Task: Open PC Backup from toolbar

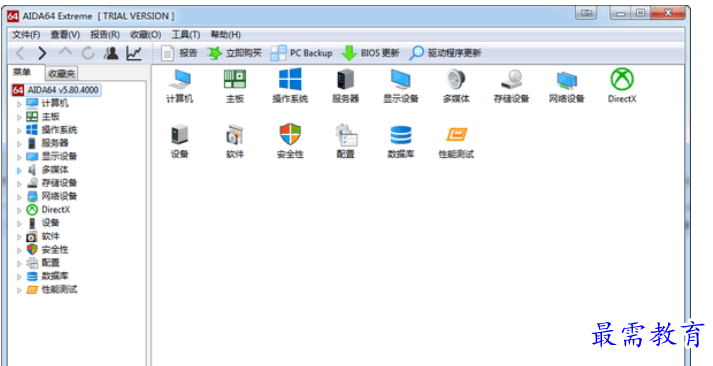Action: tap(301, 53)
